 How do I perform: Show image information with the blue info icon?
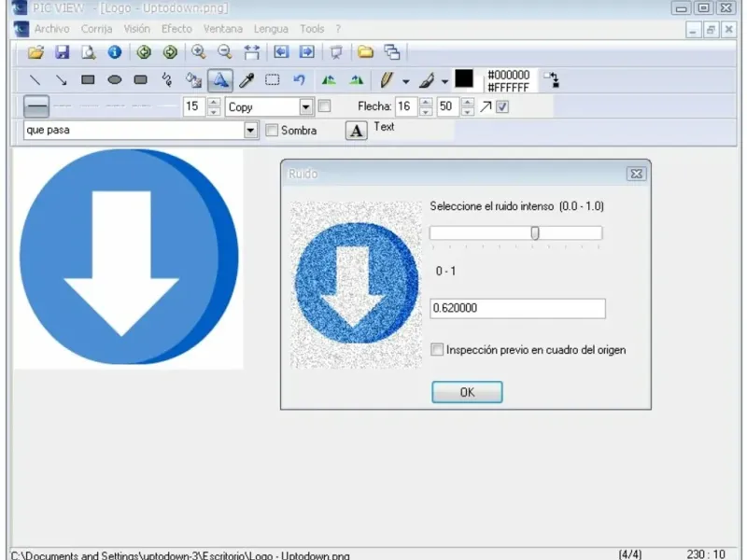click(114, 52)
